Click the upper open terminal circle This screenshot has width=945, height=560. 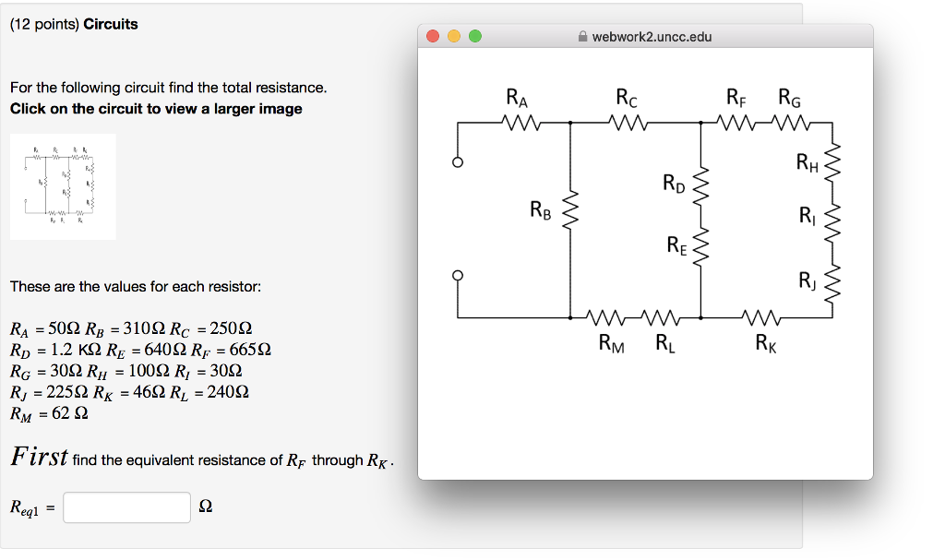click(x=457, y=161)
